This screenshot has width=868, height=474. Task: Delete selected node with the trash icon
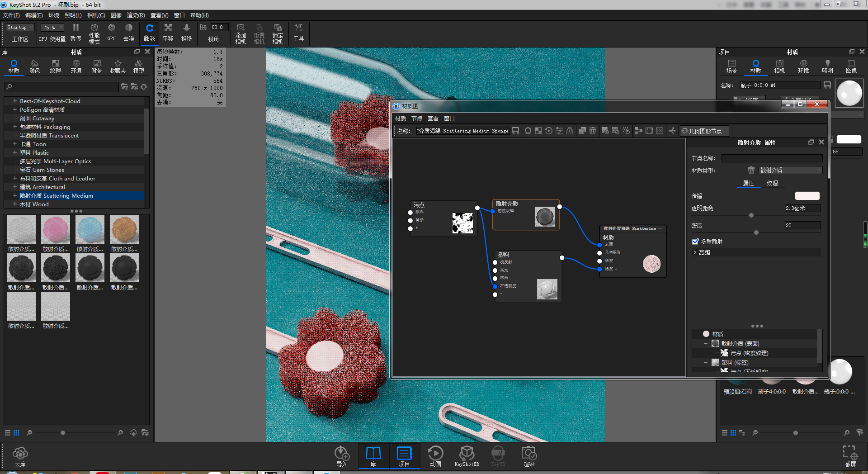pyautogui.click(x=593, y=131)
